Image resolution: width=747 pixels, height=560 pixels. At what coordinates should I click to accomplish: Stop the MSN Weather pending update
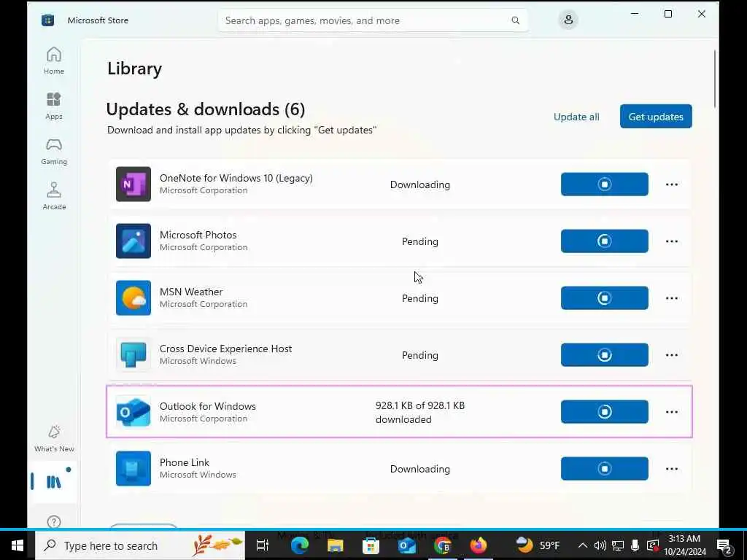point(604,298)
